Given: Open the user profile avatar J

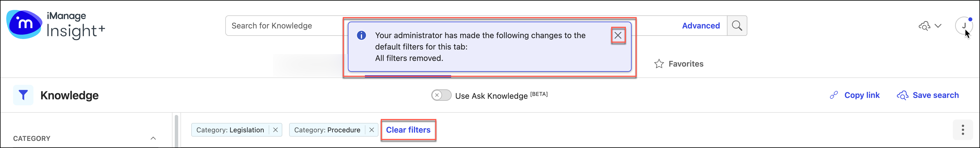Looking at the screenshot, I should [964, 26].
